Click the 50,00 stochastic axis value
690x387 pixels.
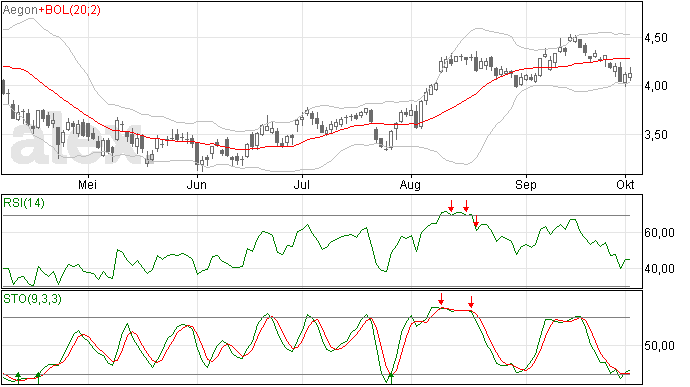coord(659,346)
